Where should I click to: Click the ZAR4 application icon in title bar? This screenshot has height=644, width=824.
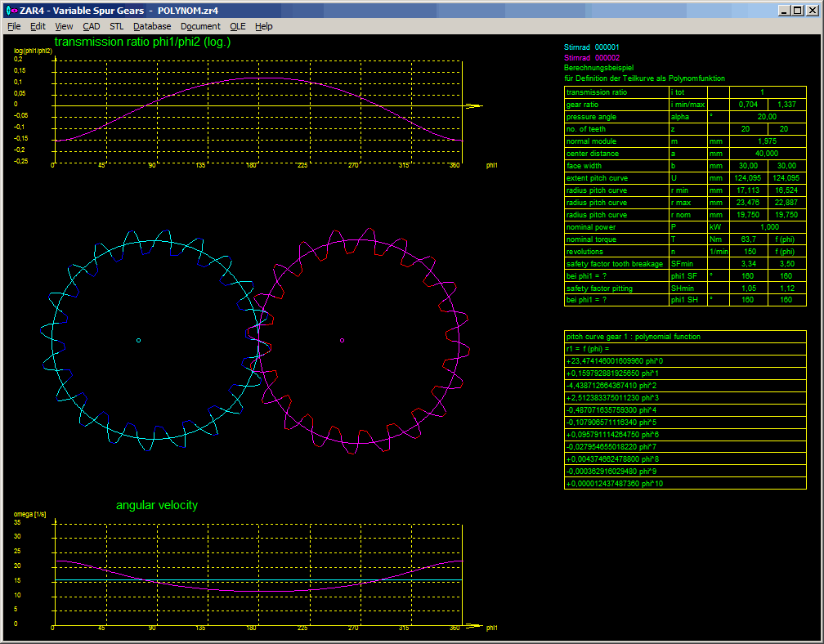[x=11, y=10]
